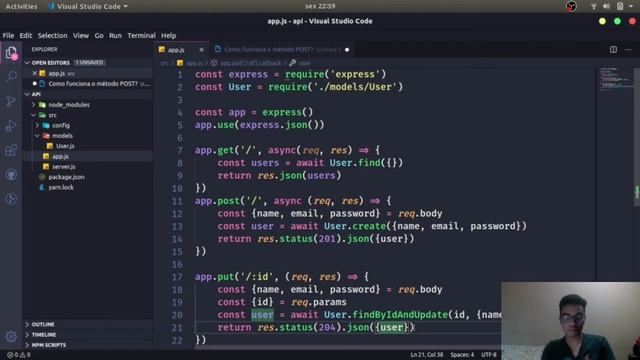The width and height of the screenshot is (640, 360).
Task: Open the File menu
Action: 8,36
